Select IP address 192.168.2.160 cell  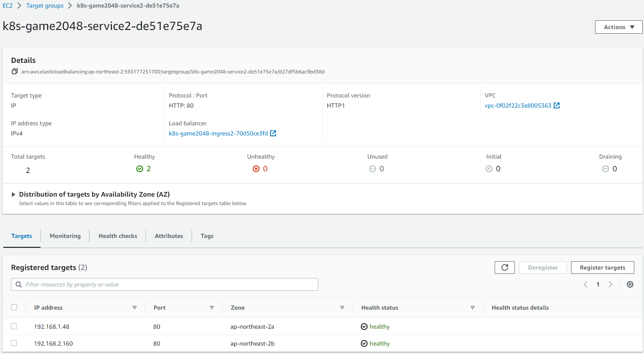pyautogui.click(x=53, y=343)
